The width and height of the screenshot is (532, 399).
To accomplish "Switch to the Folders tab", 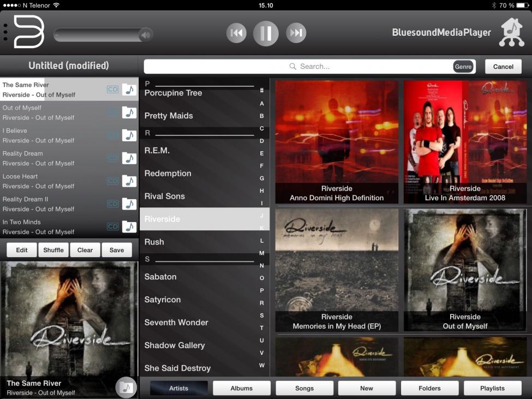I will [x=429, y=388].
